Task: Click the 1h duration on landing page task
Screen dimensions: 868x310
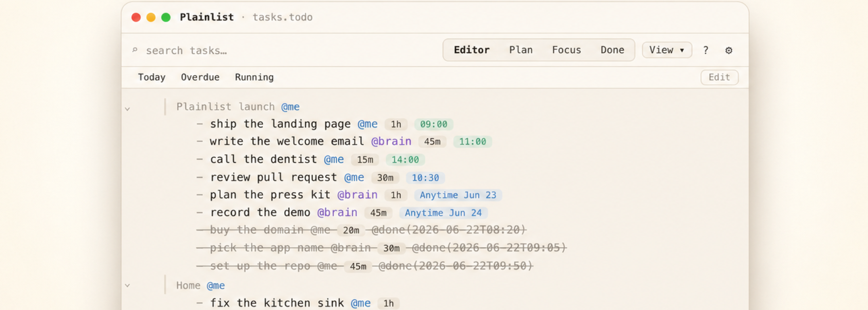Action: pyautogui.click(x=396, y=124)
